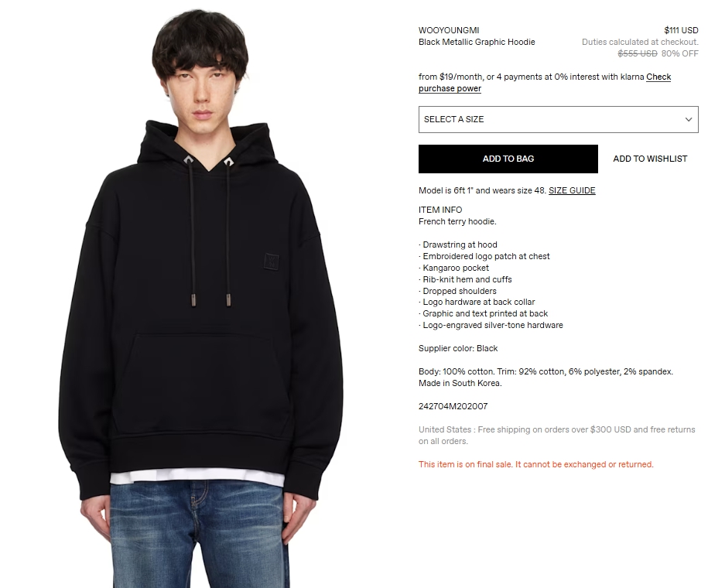The height and width of the screenshot is (588, 708).
Task: Open the WOOYOUNGMI brand page
Action: click(449, 30)
